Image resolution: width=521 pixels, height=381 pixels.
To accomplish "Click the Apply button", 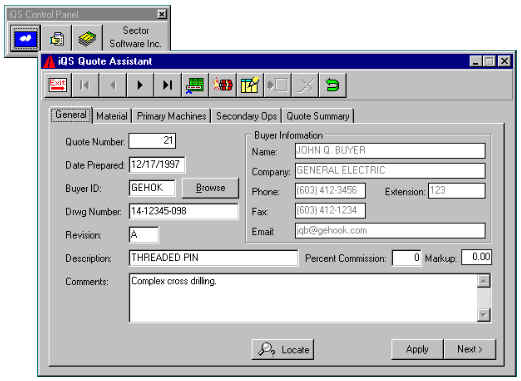I will point(417,349).
